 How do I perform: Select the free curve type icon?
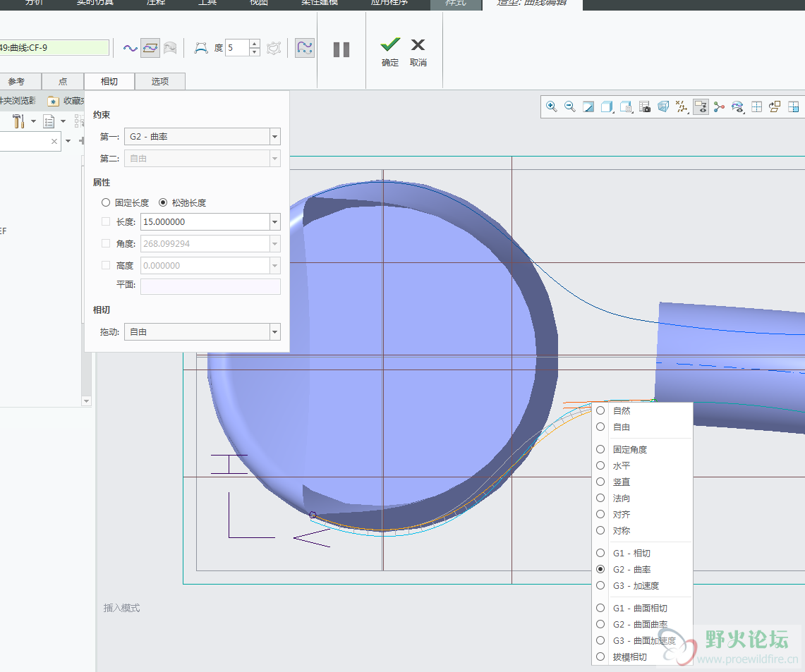pos(131,48)
